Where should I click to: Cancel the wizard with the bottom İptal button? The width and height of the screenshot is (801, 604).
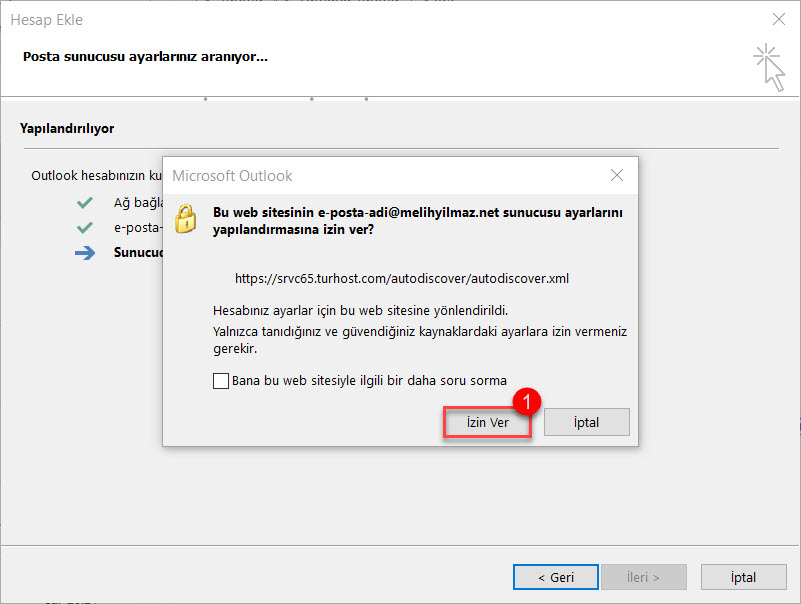742,577
